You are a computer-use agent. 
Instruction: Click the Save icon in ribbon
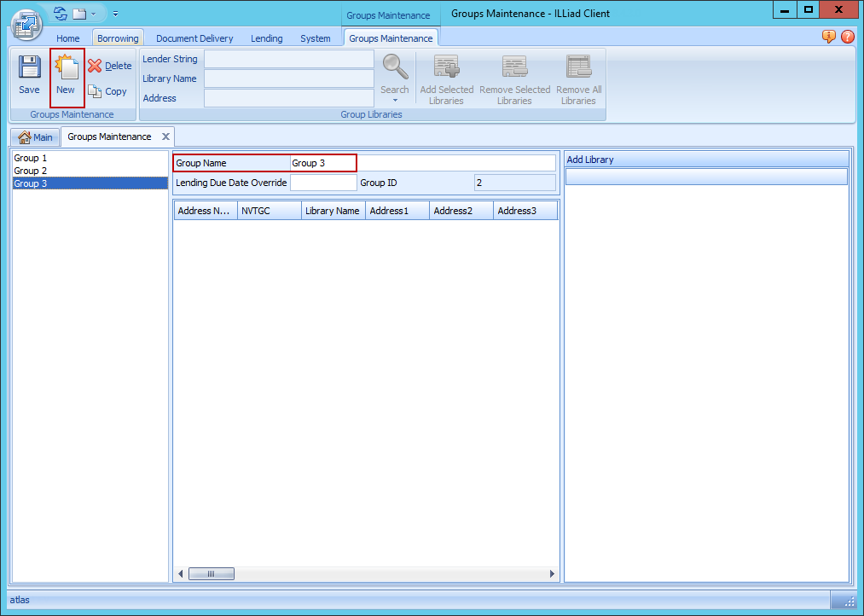29,68
